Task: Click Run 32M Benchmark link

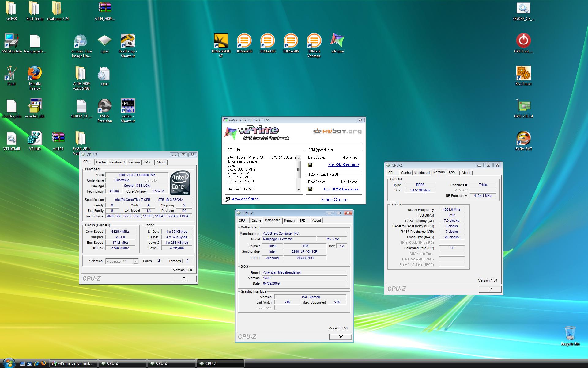Action: [344, 165]
